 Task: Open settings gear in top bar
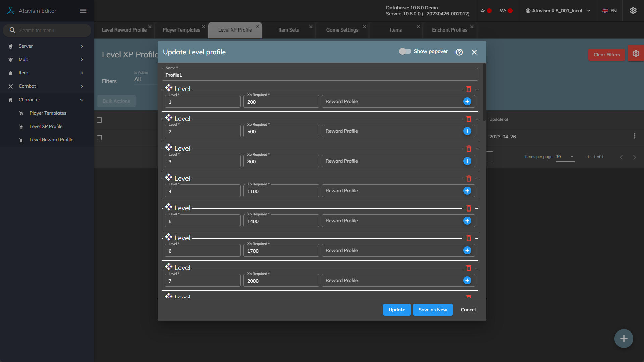[x=633, y=11]
